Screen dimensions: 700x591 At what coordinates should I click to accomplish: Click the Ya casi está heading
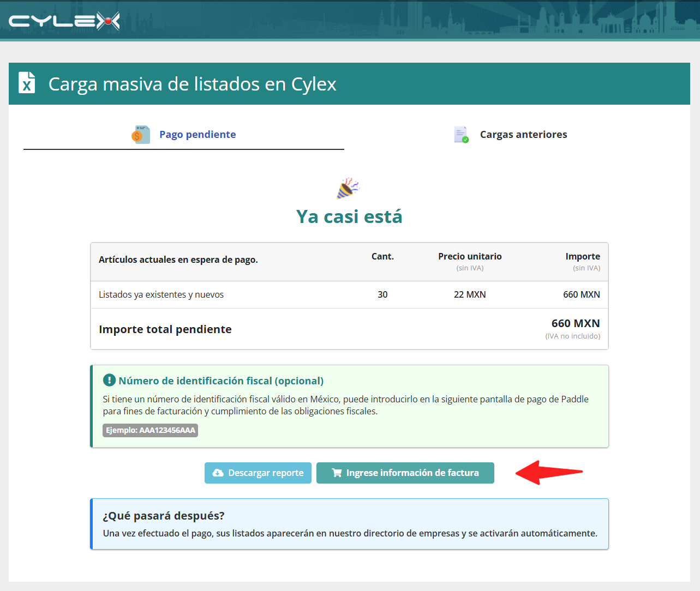pos(349,216)
